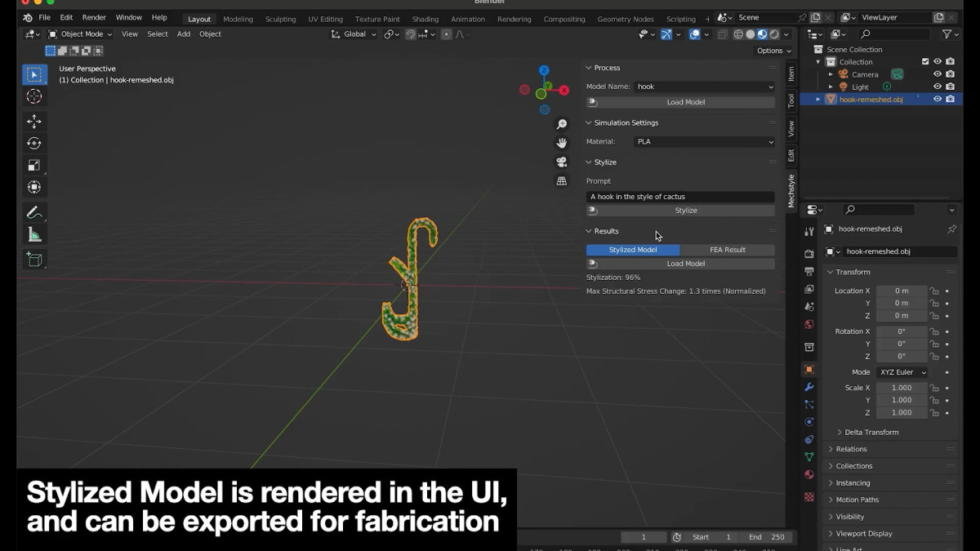Toggle the Camera's disable-in-renders icon
Viewport: 980px width, 551px height.
pyautogui.click(x=950, y=73)
